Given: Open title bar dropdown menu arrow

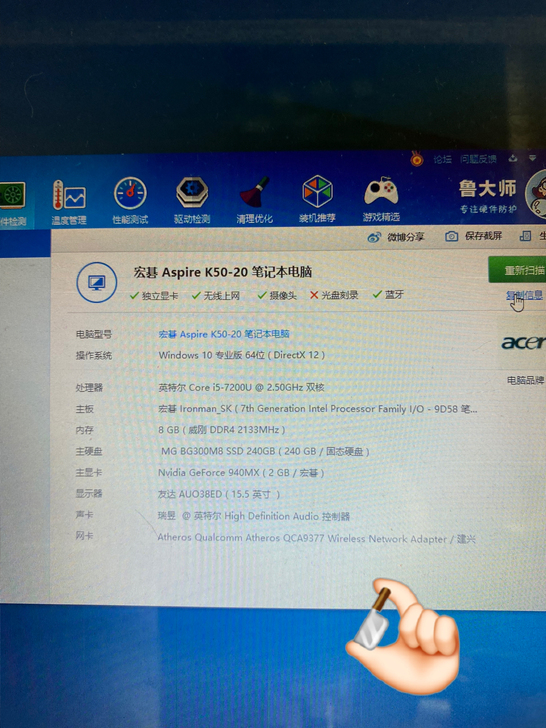Looking at the screenshot, I should [533, 158].
